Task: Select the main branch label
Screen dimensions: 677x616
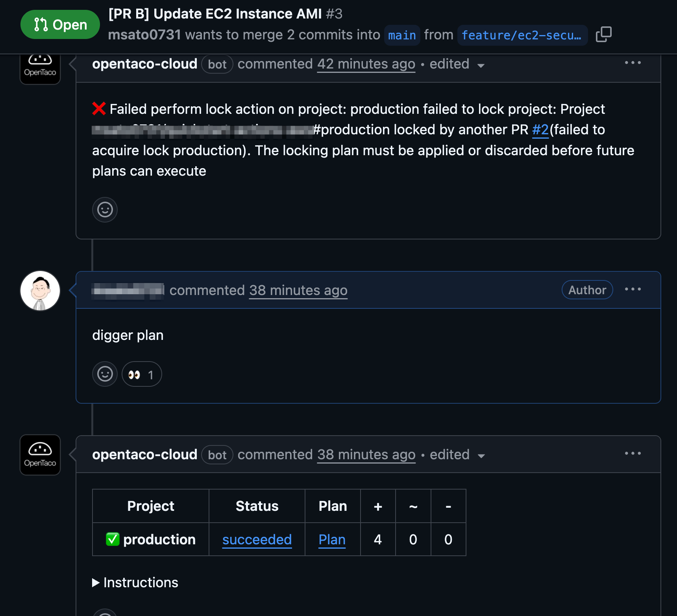Action: tap(401, 35)
